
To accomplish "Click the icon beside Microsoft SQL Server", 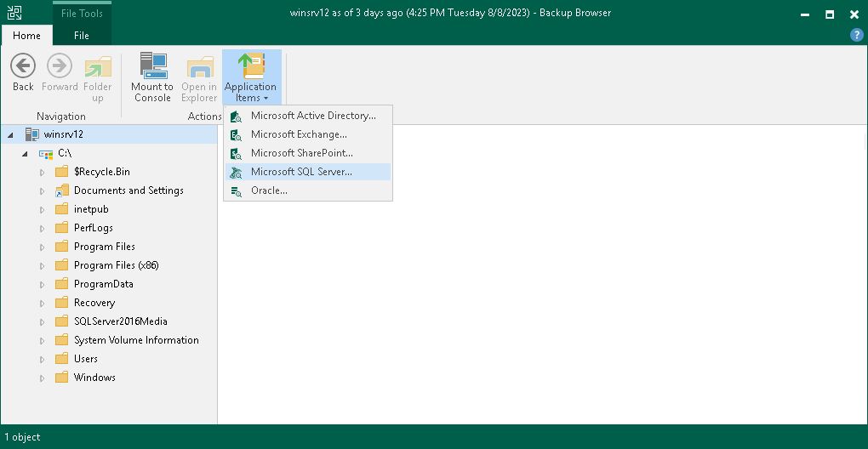I will click(x=237, y=173).
